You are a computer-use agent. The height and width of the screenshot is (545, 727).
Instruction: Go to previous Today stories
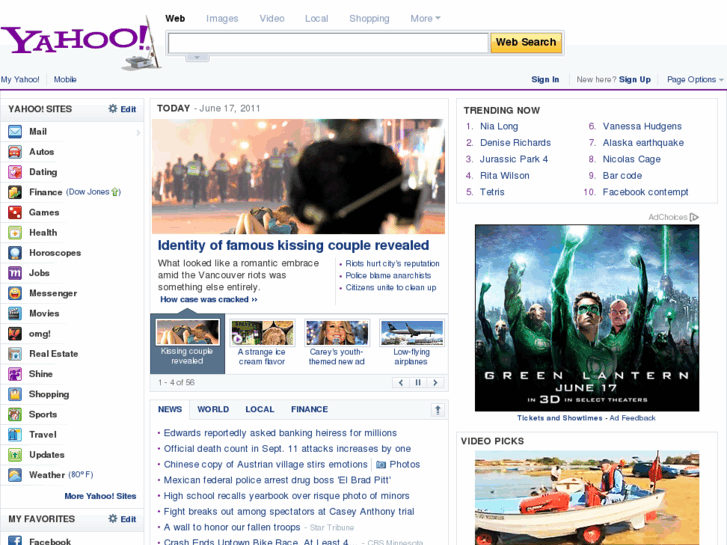tap(401, 383)
